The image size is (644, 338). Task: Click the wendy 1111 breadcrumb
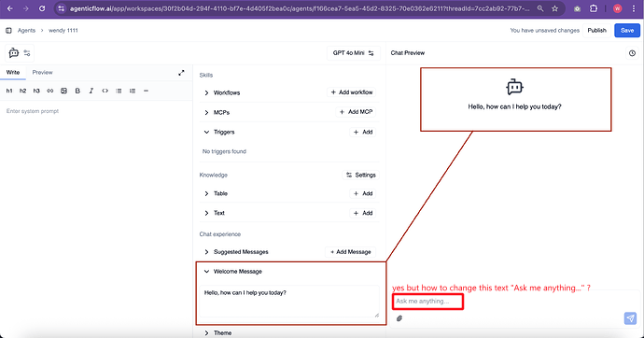pyautogui.click(x=63, y=31)
